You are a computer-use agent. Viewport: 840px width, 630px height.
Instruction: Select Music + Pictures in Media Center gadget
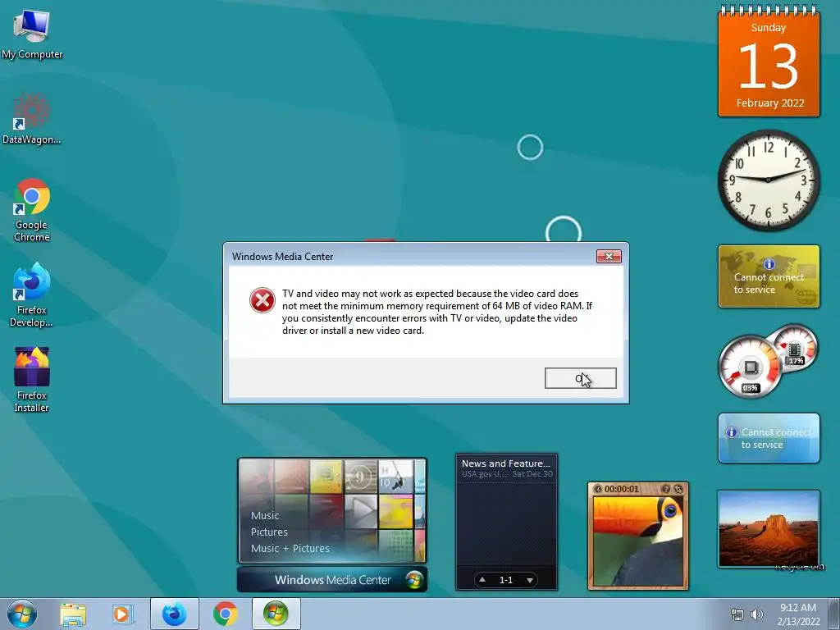pyautogui.click(x=290, y=549)
